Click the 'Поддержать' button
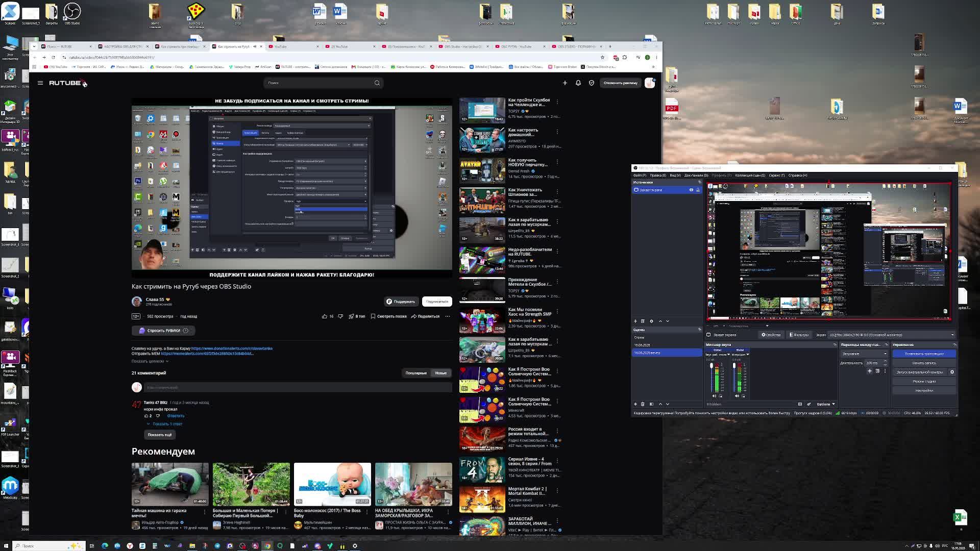Image resolution: width=980 pixels, height=551 pixels. 401,302
